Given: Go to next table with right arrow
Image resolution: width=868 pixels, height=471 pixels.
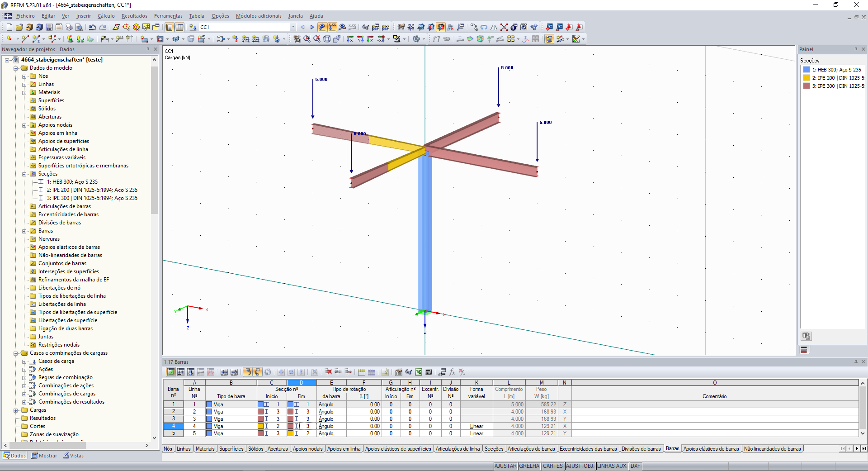Looking at the screenshot, I should pyautogui.click(x=234, y=372).
